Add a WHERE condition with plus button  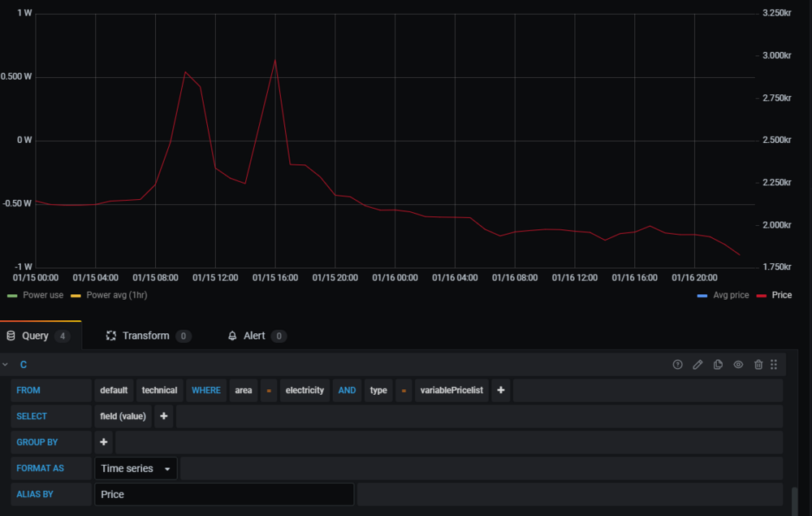click(501, 390)
